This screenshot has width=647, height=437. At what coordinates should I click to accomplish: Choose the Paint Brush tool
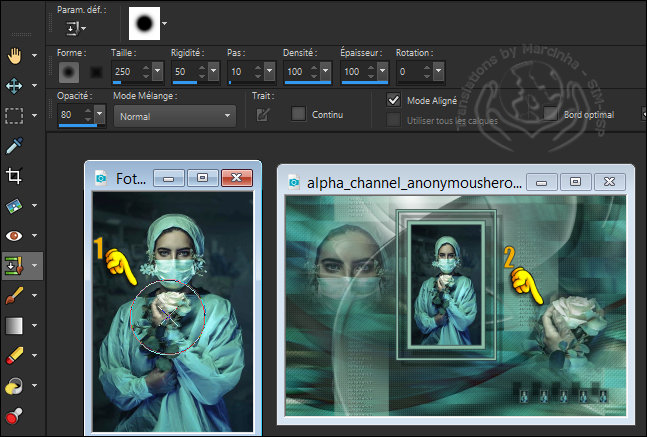pos(14,296)
